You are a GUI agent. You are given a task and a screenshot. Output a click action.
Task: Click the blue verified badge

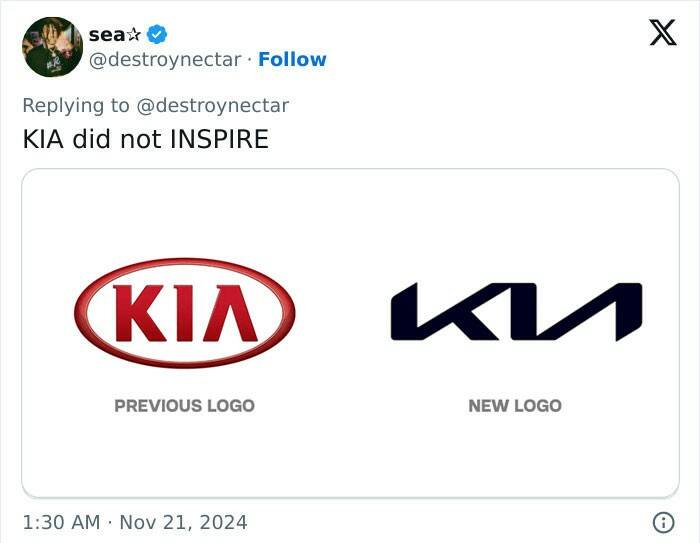click(156, 34)
